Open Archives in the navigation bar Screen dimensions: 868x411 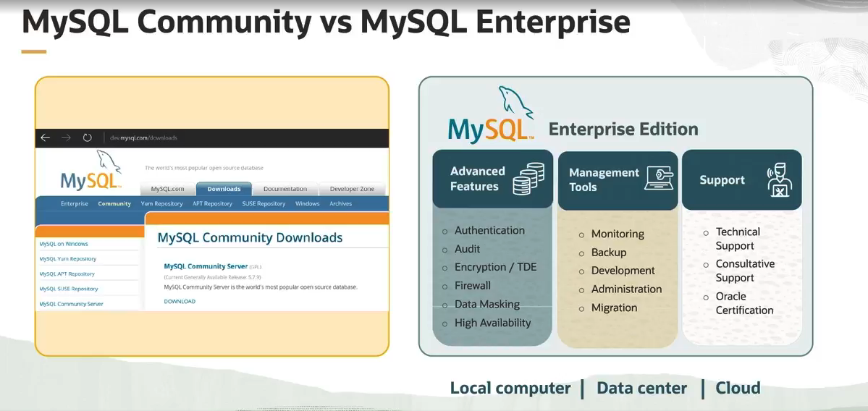[x=340, y=204]
